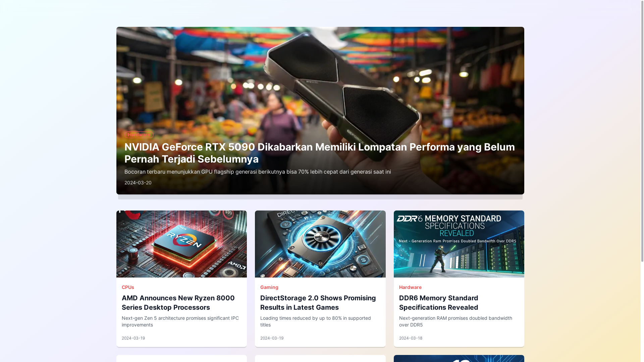Open the DDR6 Memory Standard thumbnail image
644x362 pixels.
459,244
